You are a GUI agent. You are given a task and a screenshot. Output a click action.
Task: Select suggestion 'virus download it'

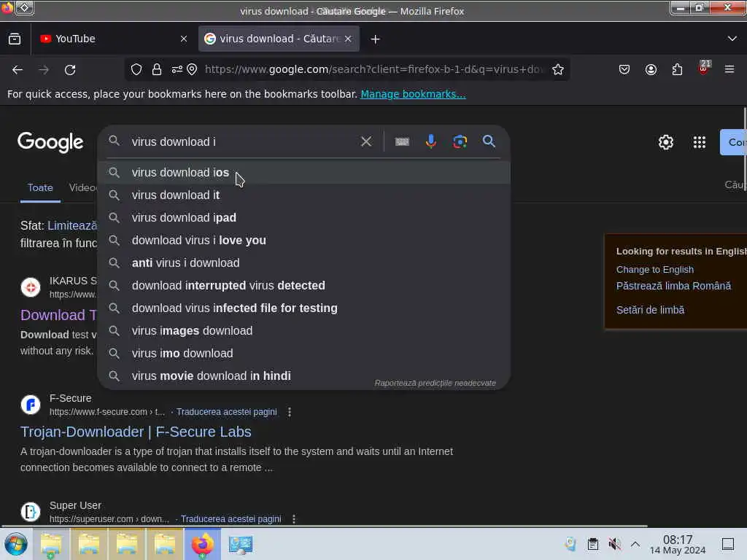click(x=304, y=195)
